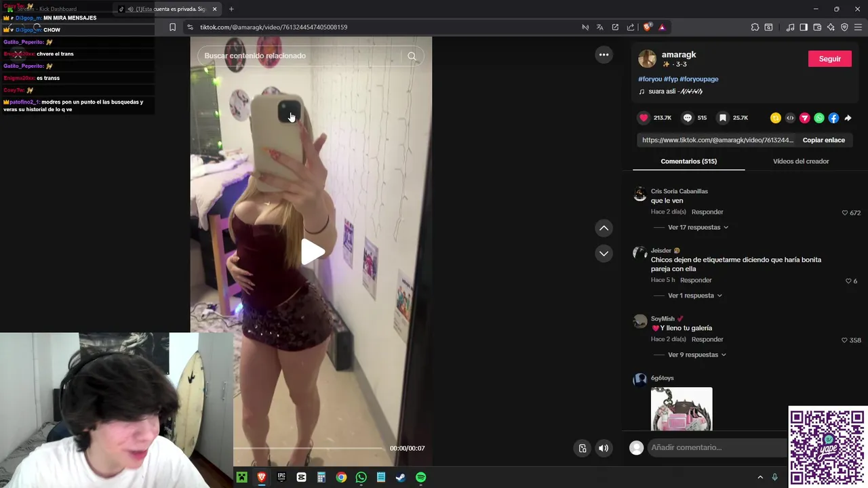Image resolution: width=868 pixels, height=488 pixels.
Task: Like SoyMish comment heart
Action: coord(845,340)
